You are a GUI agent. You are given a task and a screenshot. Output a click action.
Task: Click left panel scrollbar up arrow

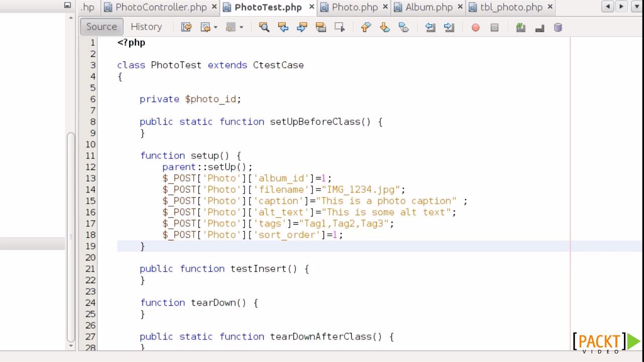[x=70, y=18]
